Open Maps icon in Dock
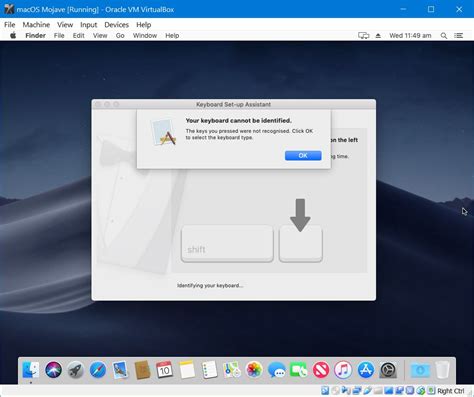This screenshot has width=474, height=397. coord(232,370)
